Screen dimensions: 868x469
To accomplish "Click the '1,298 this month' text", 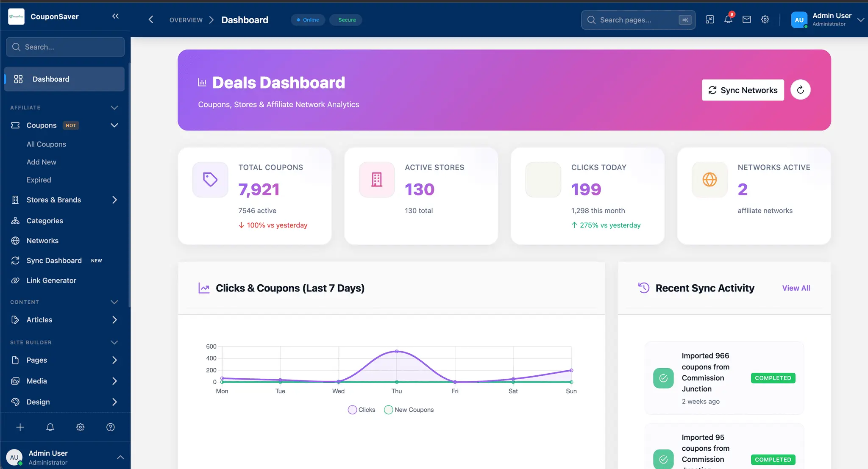I will coord(598,211).
